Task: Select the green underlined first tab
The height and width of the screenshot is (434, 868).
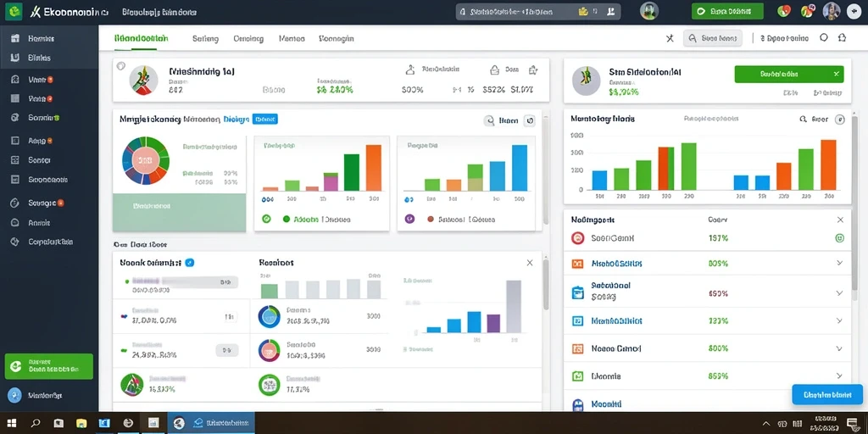Action: point(142,39)
